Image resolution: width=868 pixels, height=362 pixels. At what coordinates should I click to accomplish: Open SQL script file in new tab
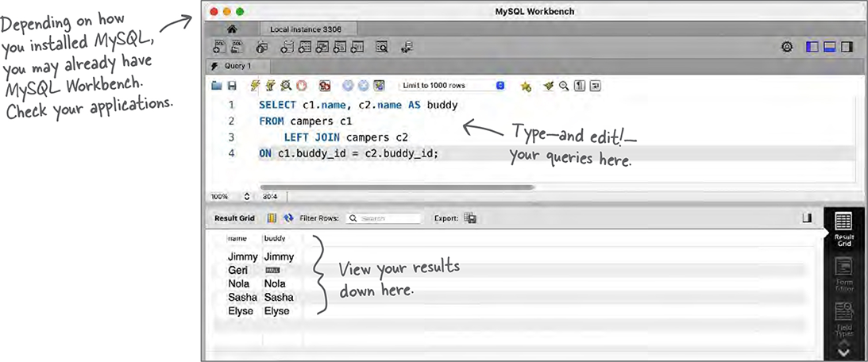point(237,48)
